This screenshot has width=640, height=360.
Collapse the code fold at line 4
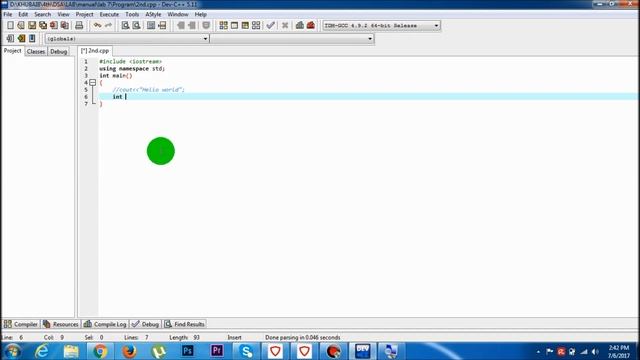point(93,82)
